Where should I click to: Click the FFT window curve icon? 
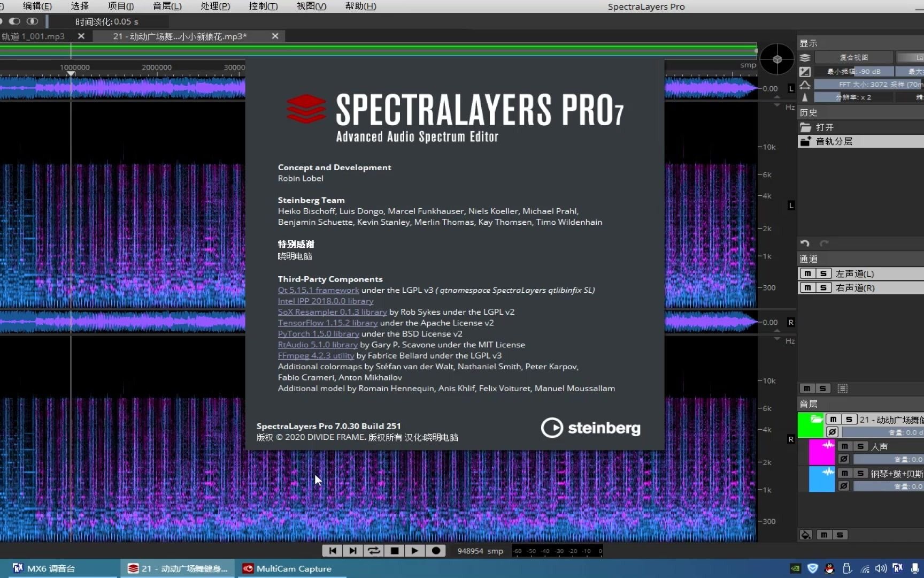pos(805,85)
